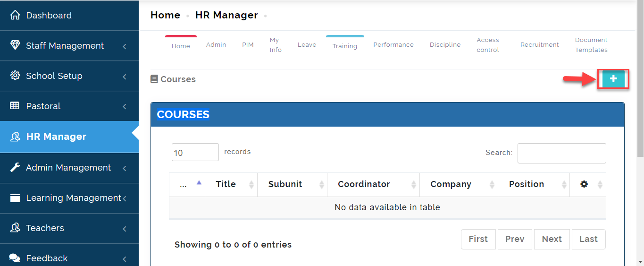Sort by the first ellipsis column
The image size is (644, 266).
point(187,184)
